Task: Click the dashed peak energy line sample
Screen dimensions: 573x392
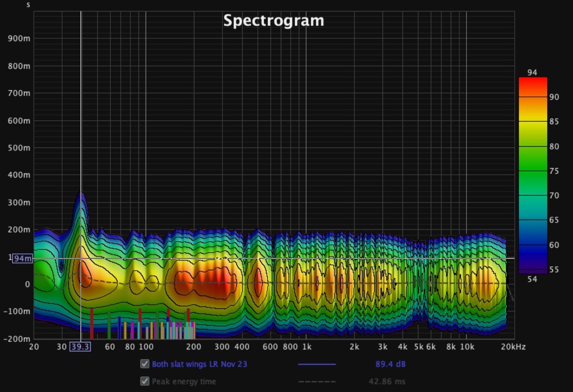Action: pos(317,381)
